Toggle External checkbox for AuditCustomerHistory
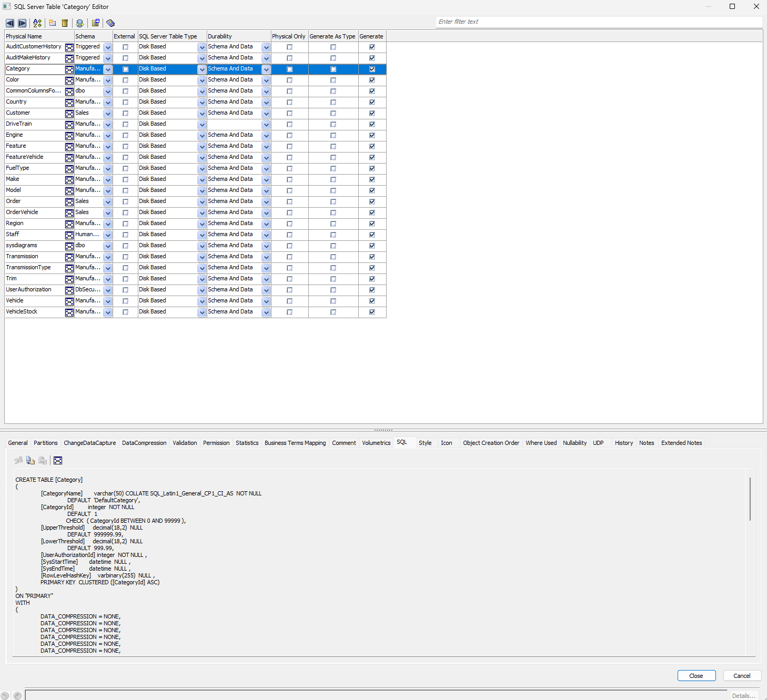 [x=125, y=47]
